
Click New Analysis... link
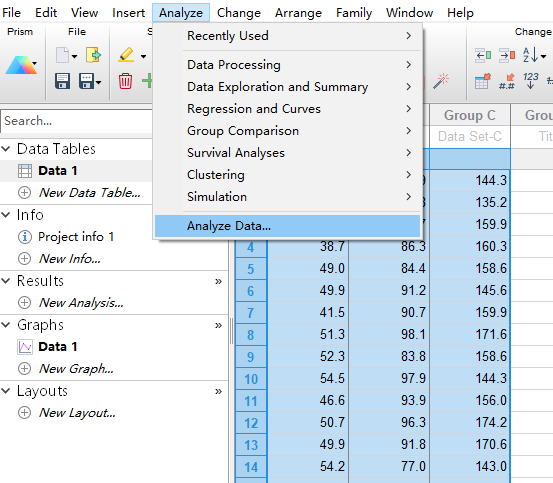[x=81, y=303]
